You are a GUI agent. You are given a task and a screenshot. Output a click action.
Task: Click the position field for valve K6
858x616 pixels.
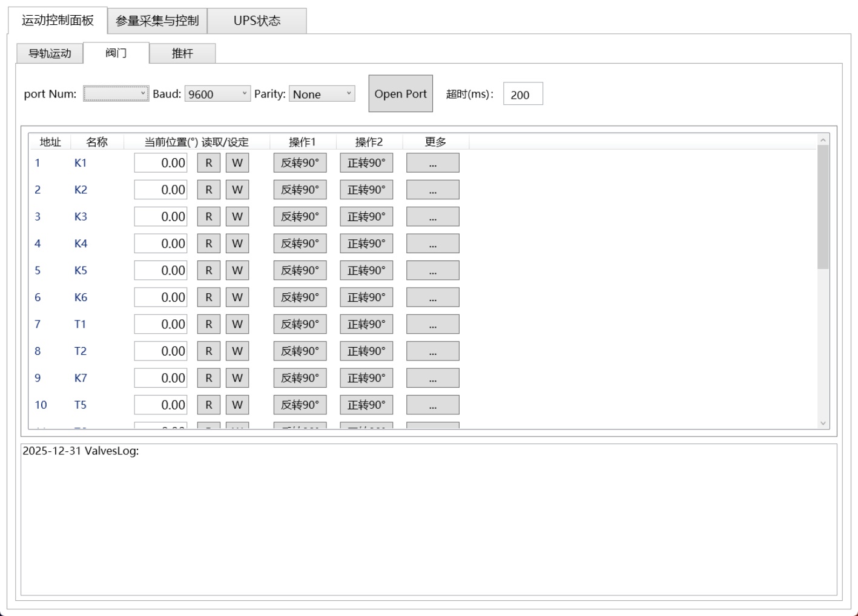160,297
